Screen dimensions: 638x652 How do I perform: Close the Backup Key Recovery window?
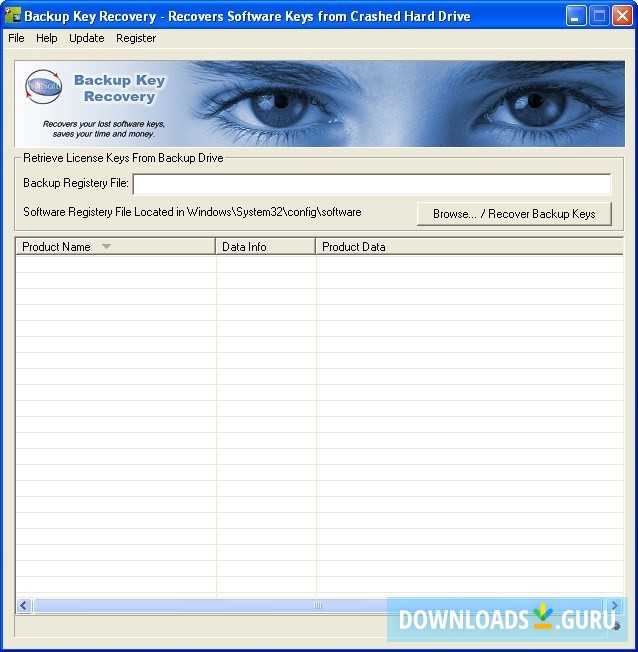[x=623, y=16]
